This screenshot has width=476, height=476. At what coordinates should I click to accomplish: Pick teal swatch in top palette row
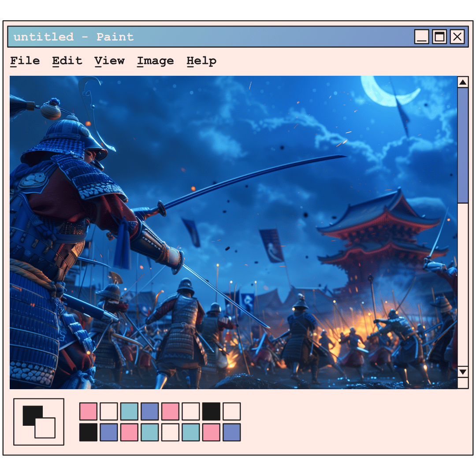point(129,411)
